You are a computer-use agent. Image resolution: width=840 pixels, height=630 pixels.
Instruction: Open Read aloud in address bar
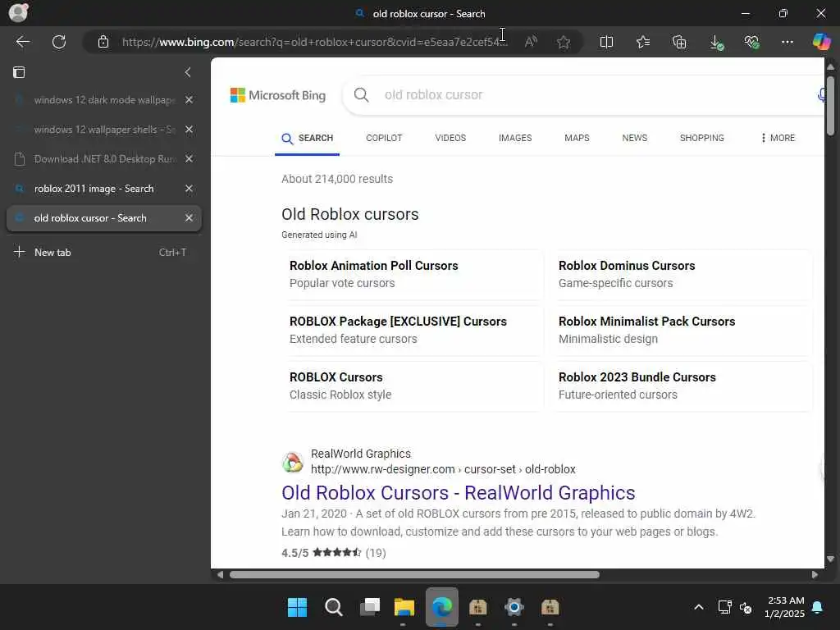[x=531, y=42]
